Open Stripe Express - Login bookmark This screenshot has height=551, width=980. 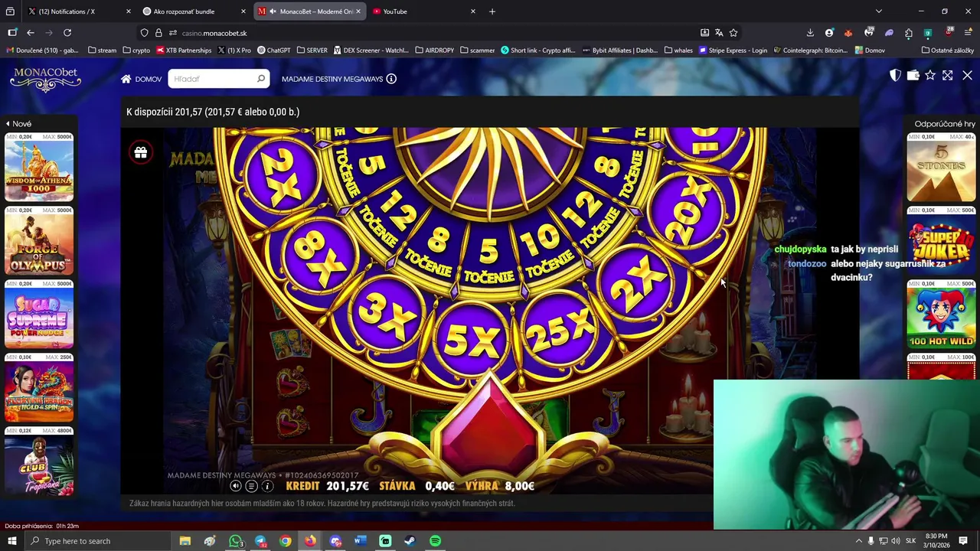(x=733, y=51)
